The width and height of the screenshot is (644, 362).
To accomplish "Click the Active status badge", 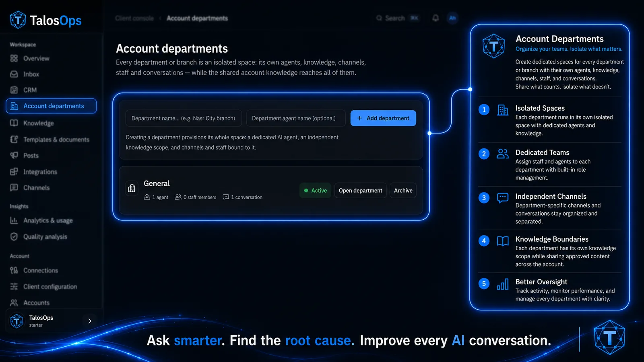I will pos(315,191).
